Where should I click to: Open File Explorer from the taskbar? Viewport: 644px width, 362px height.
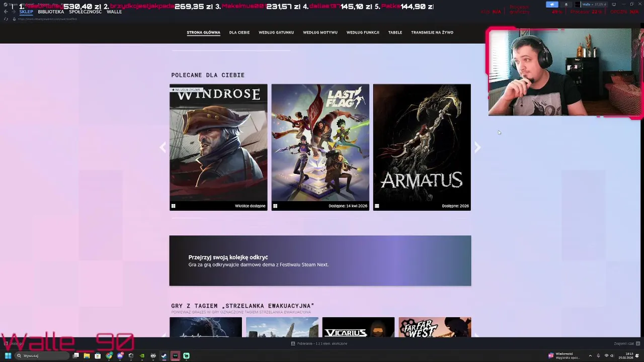87,355
